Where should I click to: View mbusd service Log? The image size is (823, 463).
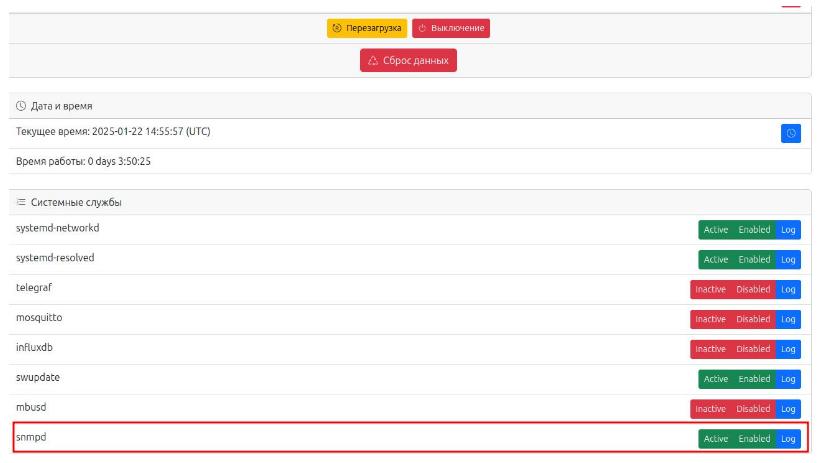pyautogui.click(x=789, y=409)
